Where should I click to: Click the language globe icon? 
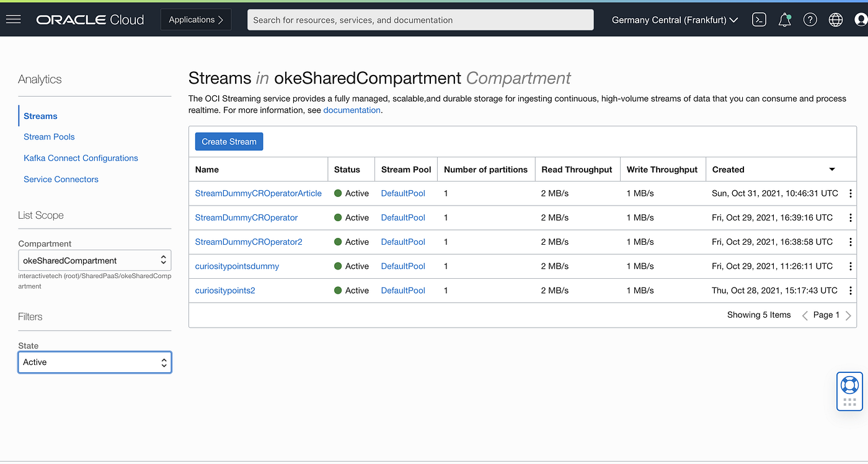click(x=836, y=20)
